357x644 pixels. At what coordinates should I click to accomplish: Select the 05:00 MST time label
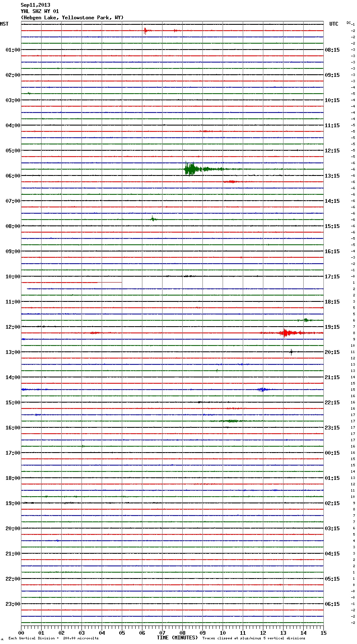[x=13, y=151]
